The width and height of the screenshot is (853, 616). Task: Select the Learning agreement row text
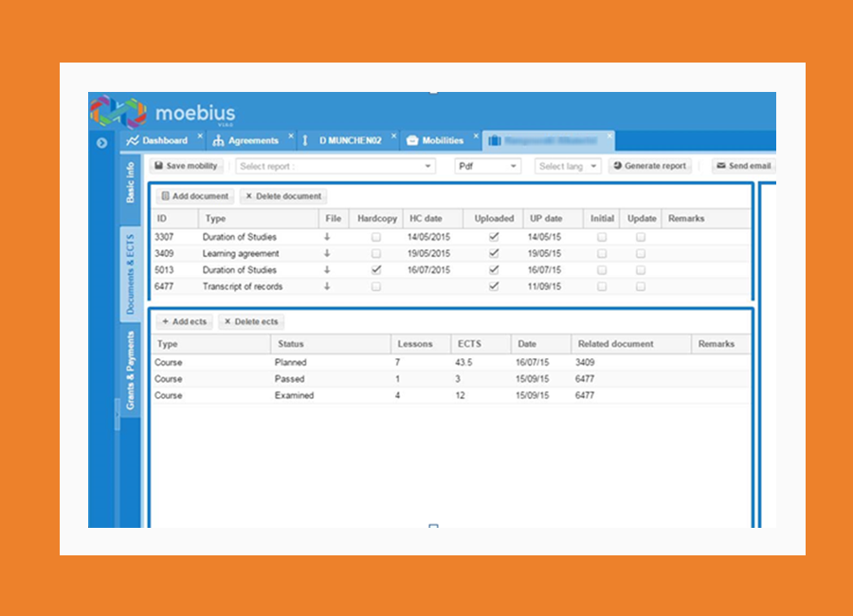pos(241,254)
